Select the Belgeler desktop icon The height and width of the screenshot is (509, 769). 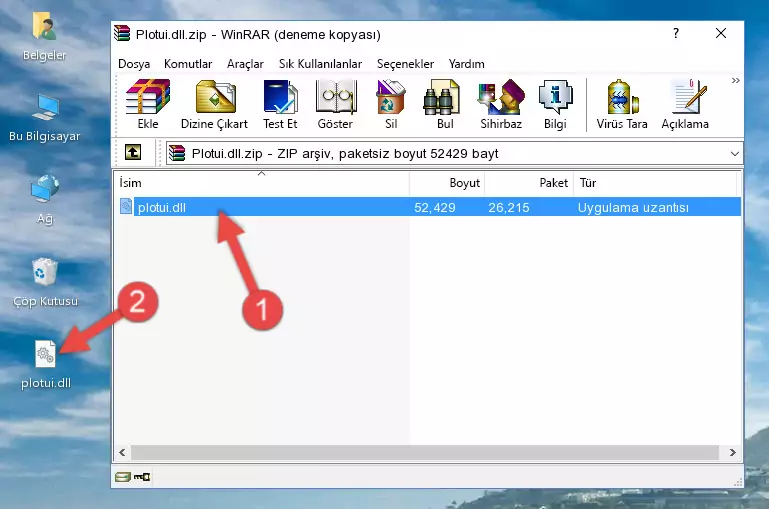(x=45, y=37)
